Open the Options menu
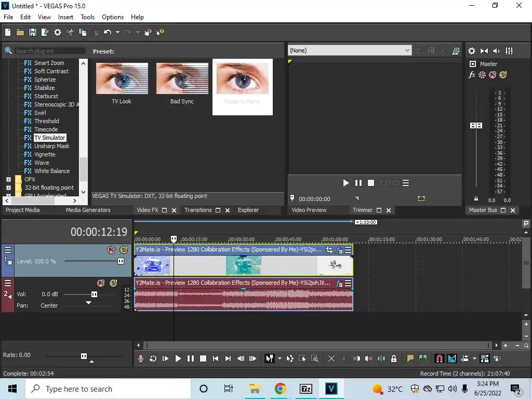Image resolution: width=532 pixels, height=399 pixels. coord(113,17)
